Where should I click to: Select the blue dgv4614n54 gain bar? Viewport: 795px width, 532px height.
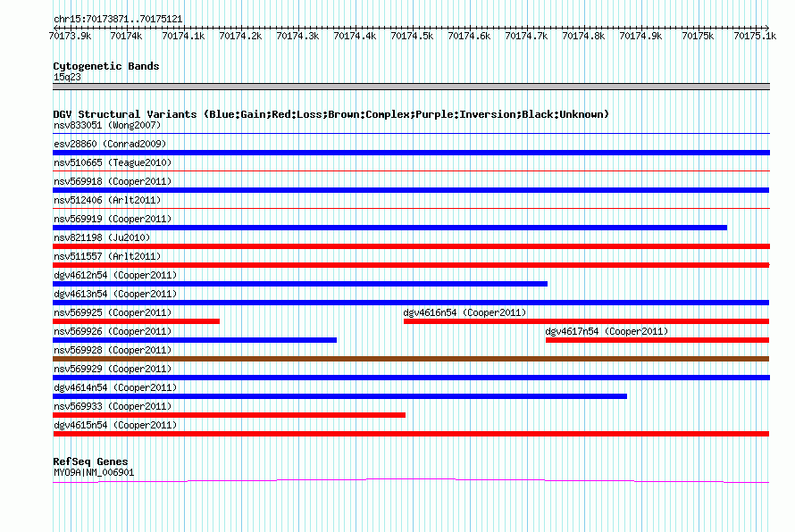pyautogui.click(x=339, y=396)
